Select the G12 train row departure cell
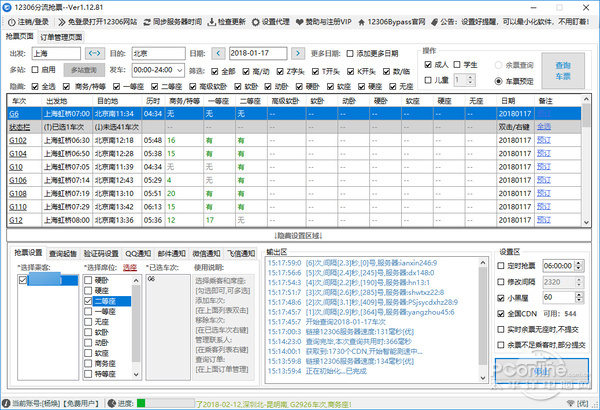600x410 pixels. coord(67,220)
